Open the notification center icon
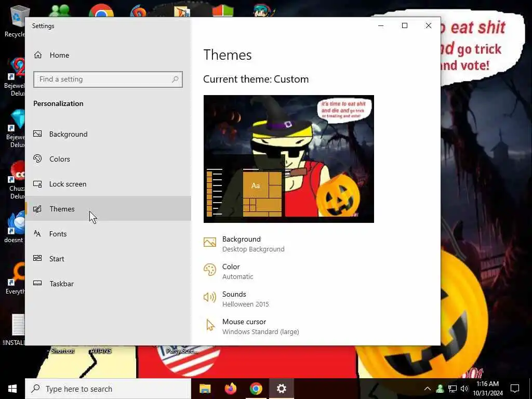The width and height of the screenshot is (532, 399). [515, 389]
